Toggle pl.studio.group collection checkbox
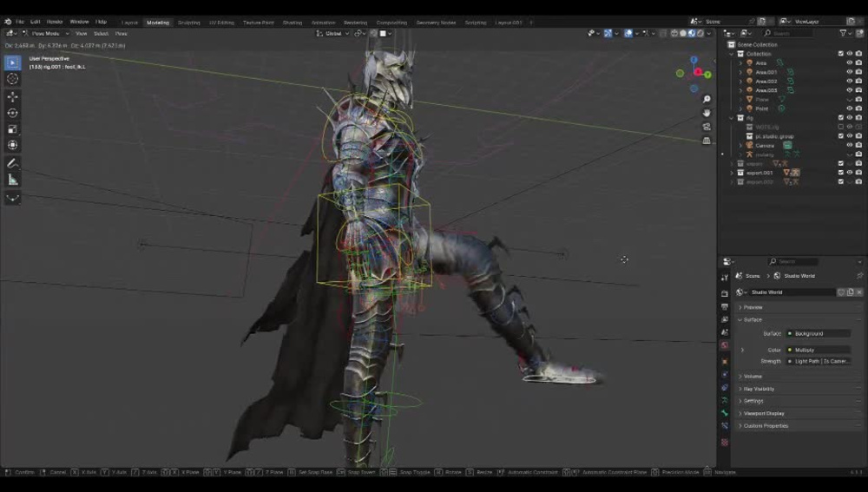The image size is (868, 492). pos(840,136)
